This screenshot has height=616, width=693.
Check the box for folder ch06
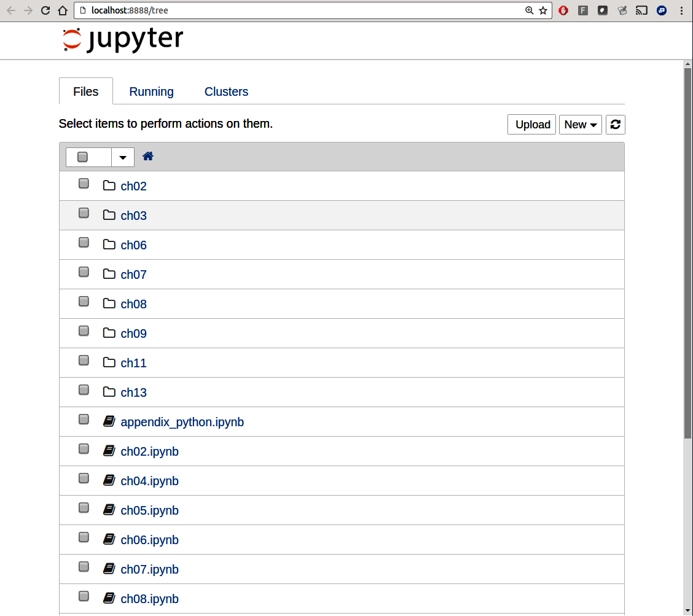pyautogui.click(x=84, y=243)
